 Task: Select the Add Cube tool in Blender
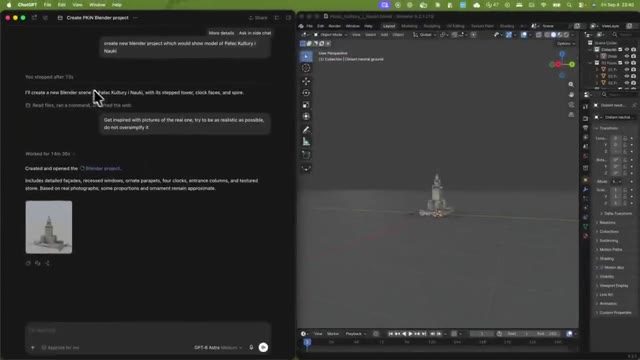tap(306, 155)
